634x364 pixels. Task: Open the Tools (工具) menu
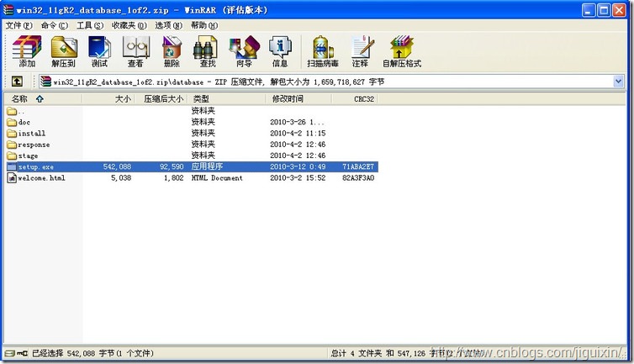click(90, 25)
